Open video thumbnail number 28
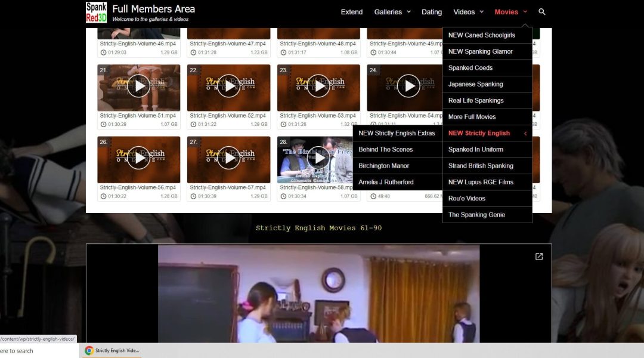Viewport: 644px width, 358px height. 318,158
